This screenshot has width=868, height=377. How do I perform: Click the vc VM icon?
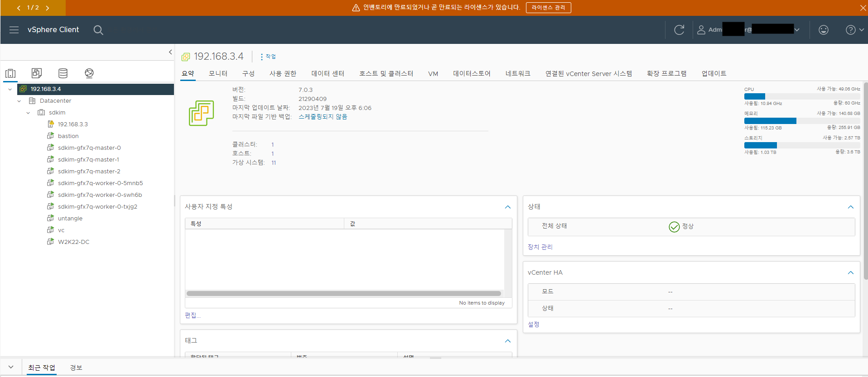click(51, 230)
